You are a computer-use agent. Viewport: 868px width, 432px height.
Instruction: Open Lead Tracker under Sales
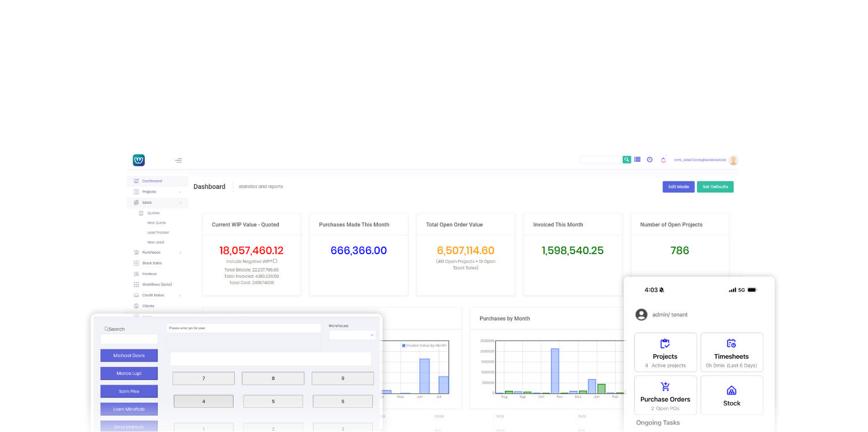[158, 233]
